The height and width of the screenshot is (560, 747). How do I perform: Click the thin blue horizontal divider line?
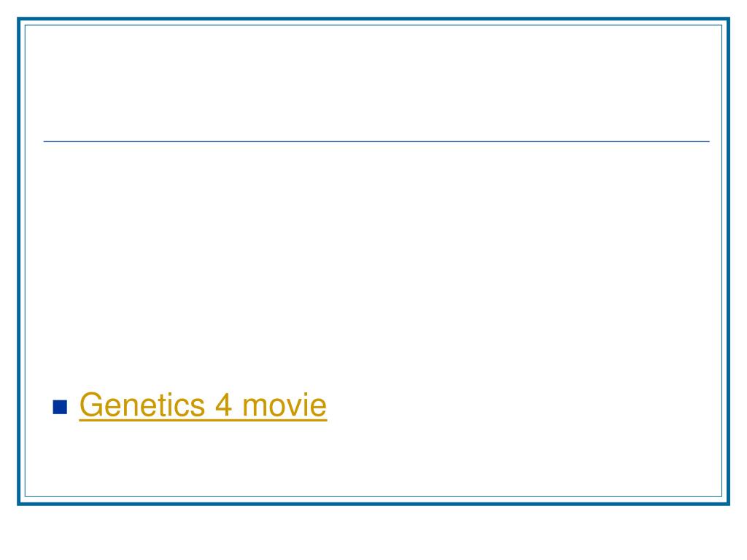[376, 141]
